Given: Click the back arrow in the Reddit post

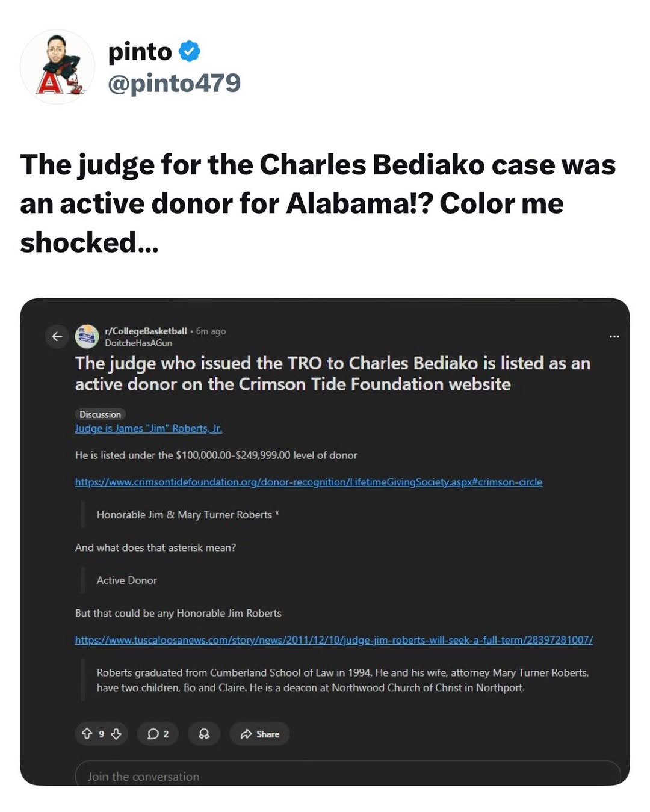Looking at the screenshot, I should pyautogui.click(x=57, y=336).
